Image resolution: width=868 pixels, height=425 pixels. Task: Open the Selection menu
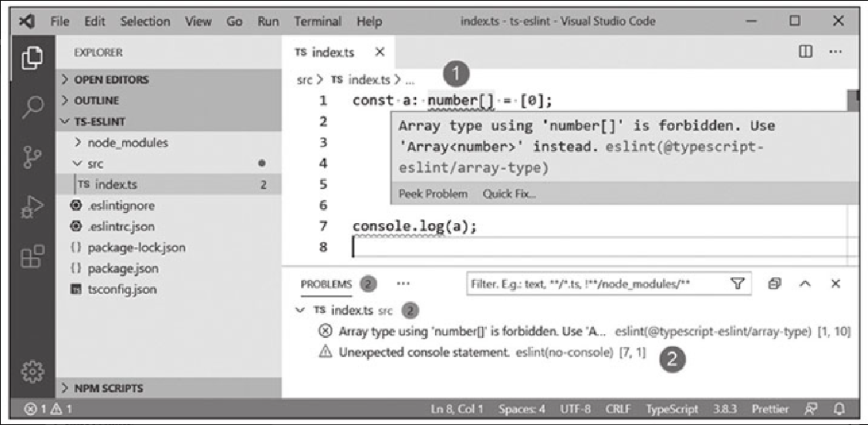tap(145, 22)
